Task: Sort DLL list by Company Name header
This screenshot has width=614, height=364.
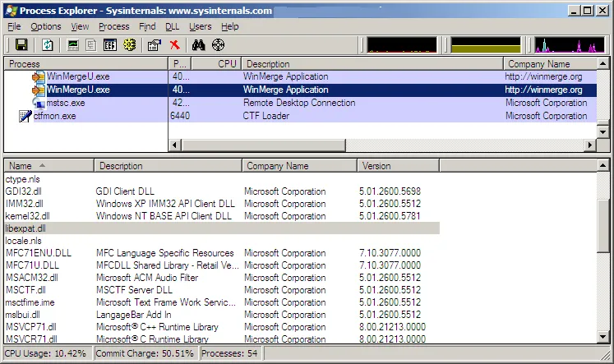Action: 299,166
